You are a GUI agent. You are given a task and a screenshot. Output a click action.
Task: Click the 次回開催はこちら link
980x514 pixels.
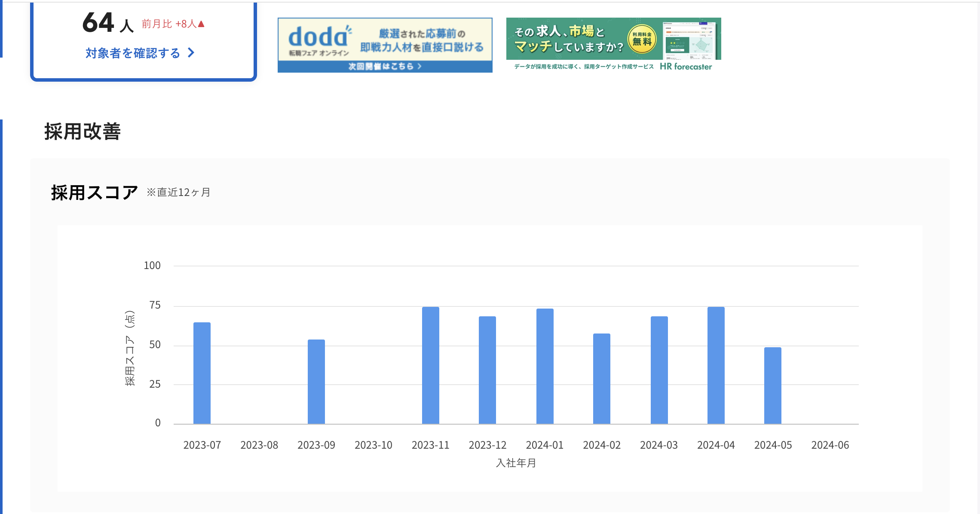coord(380,66)
